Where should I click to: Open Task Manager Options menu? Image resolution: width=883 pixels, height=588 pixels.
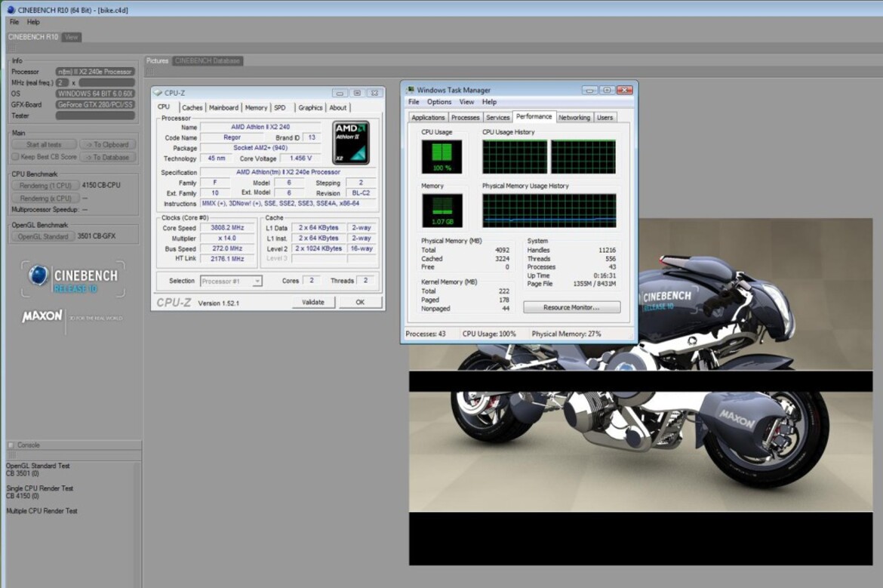click(439, 102)
